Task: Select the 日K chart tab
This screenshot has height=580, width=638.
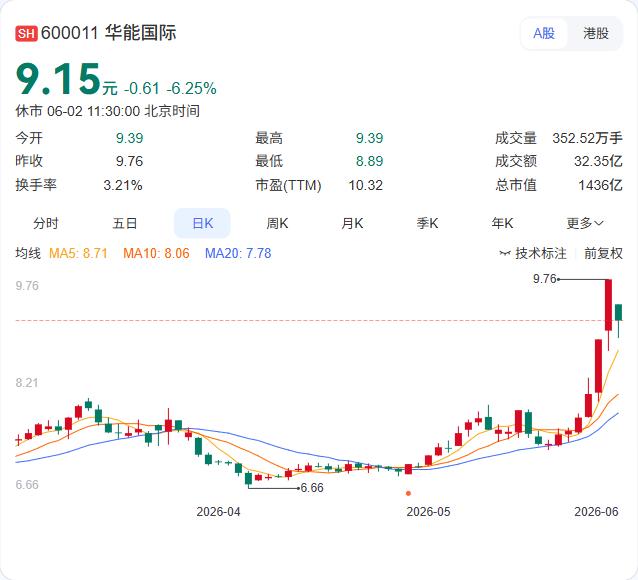Action: (x=202, y=223)
